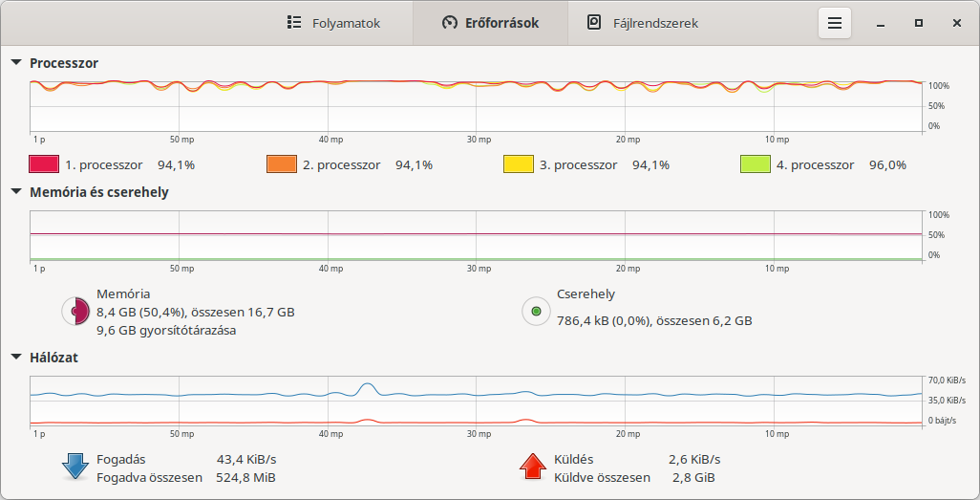The height and width of the screenshot is (500, 980).
Task: Switch to the Folyamatok tab
Action: (334, 23)
